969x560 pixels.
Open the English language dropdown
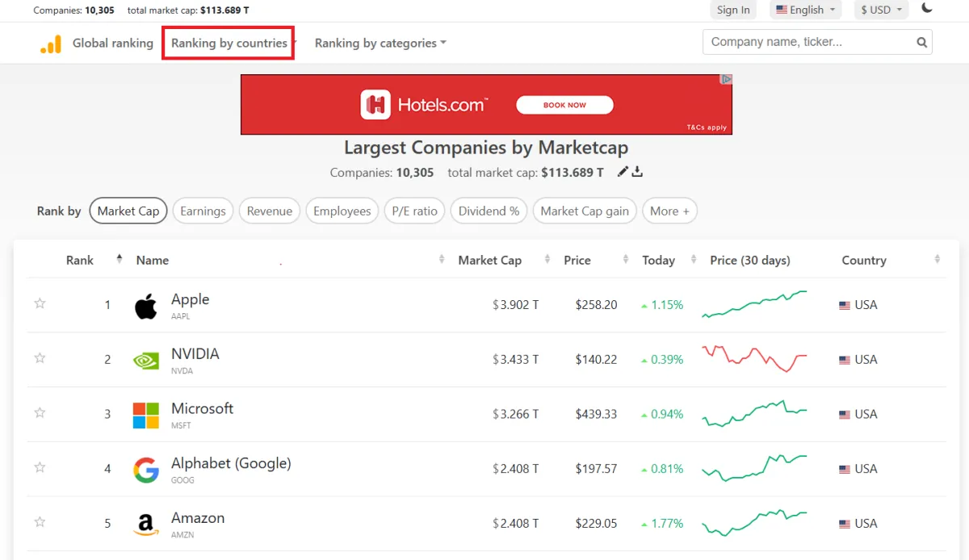click(x=805, y=10)
